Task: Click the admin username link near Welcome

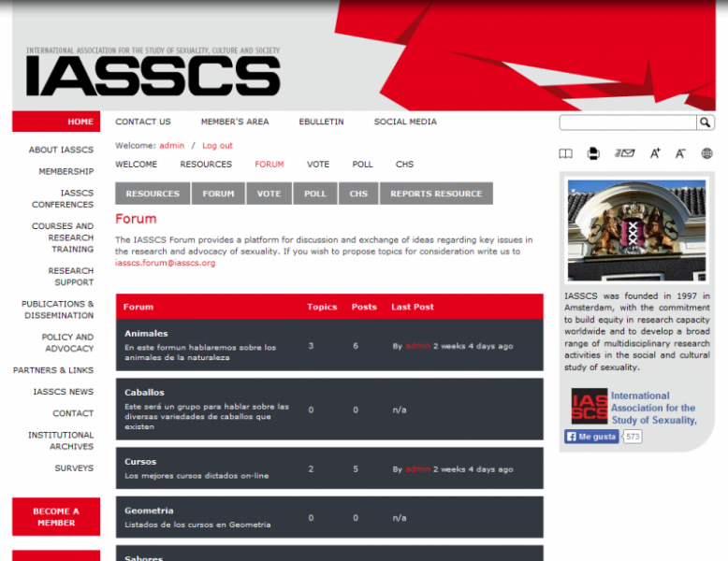Action: pyautogui.click(x=172, y=146)
